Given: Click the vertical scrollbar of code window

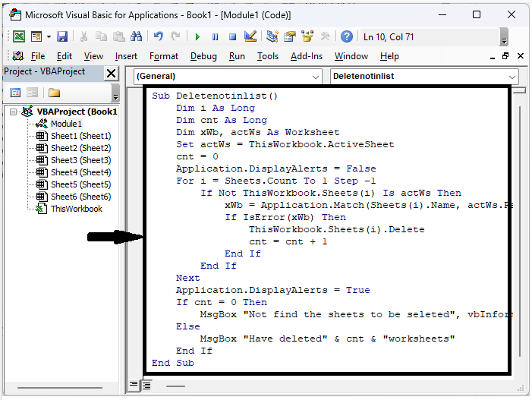Looking at the screenshot, I should [519, 231].
